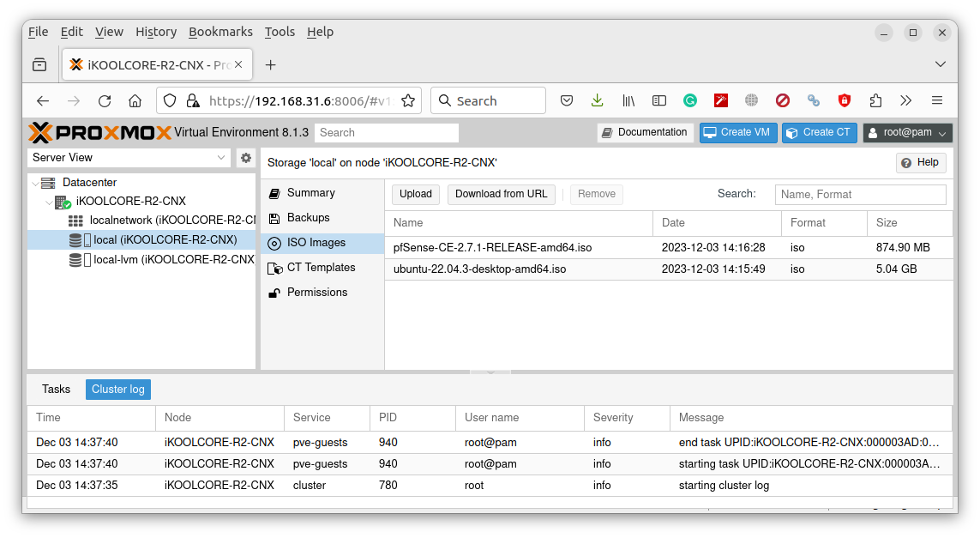Open tree view settings gear
This screenshot has height=538, width=980.
tap(246, 158)
